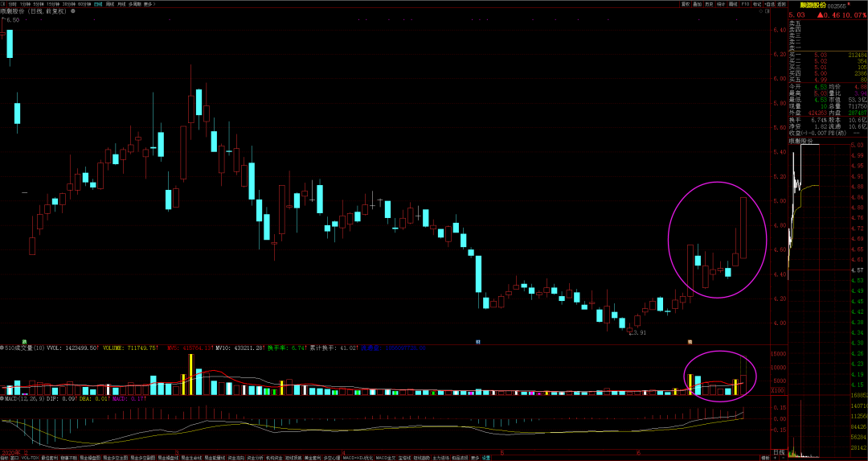Select the VOL-TDX indicator tab
Viewport: 868px width, 461px height.
coord(30,459)
